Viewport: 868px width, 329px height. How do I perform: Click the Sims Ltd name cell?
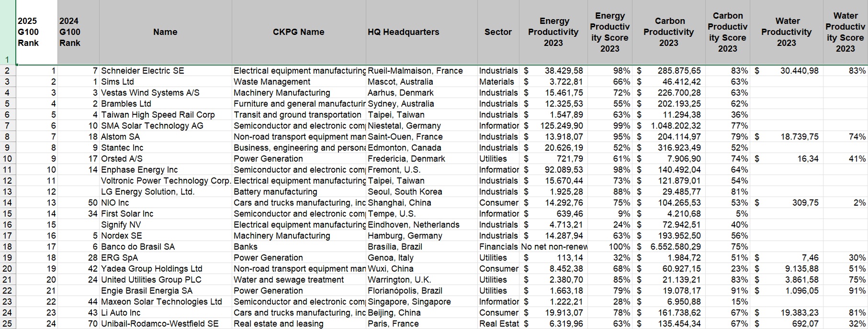[x=166, y=82]
